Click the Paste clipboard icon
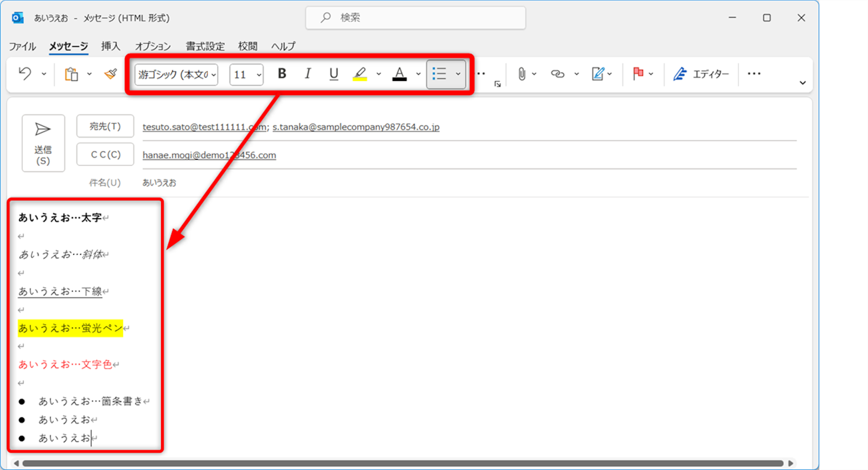The image size is (868, 470). [71, 74]
